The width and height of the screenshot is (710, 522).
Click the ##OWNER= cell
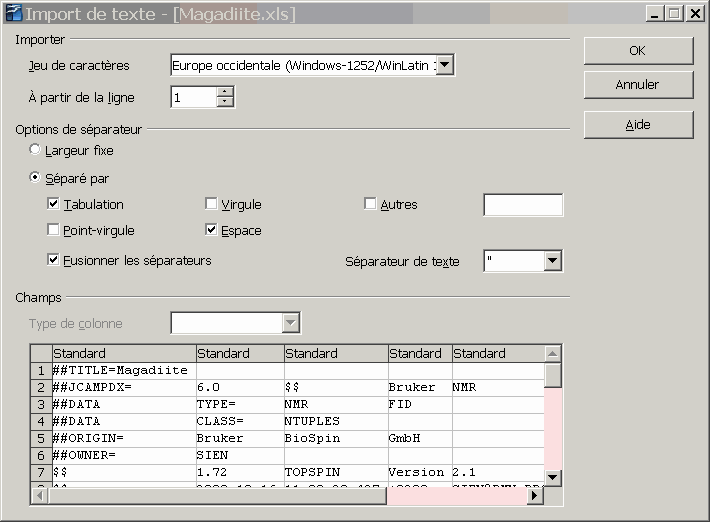[x=124, y=455]
